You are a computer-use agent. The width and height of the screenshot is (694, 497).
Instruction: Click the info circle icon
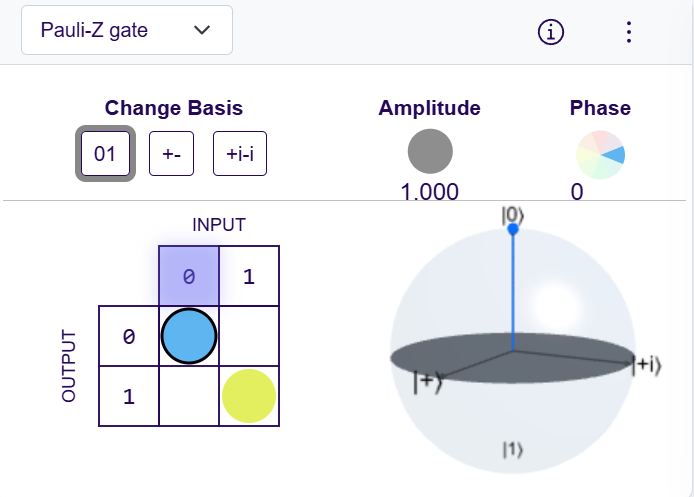pos(551,32)
